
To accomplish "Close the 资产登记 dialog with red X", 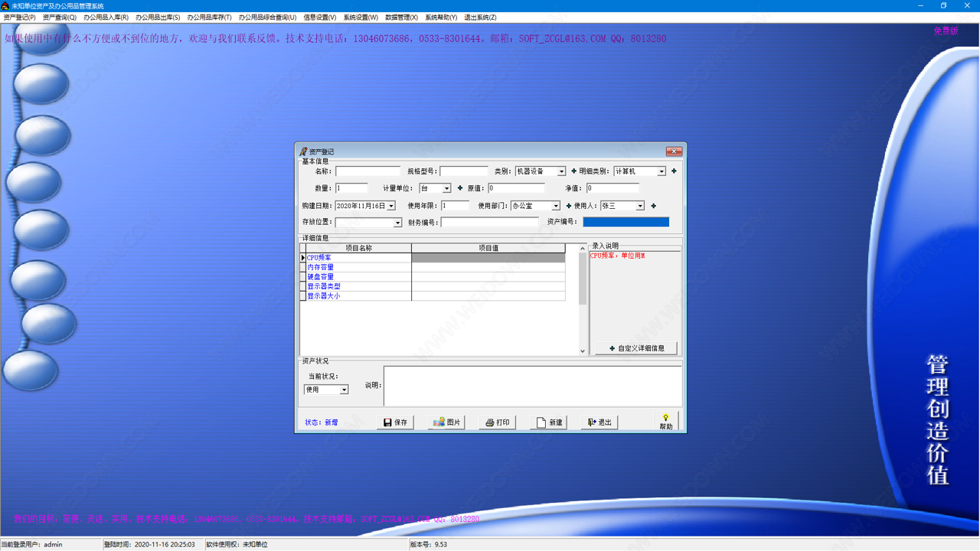I will point(674,152).
